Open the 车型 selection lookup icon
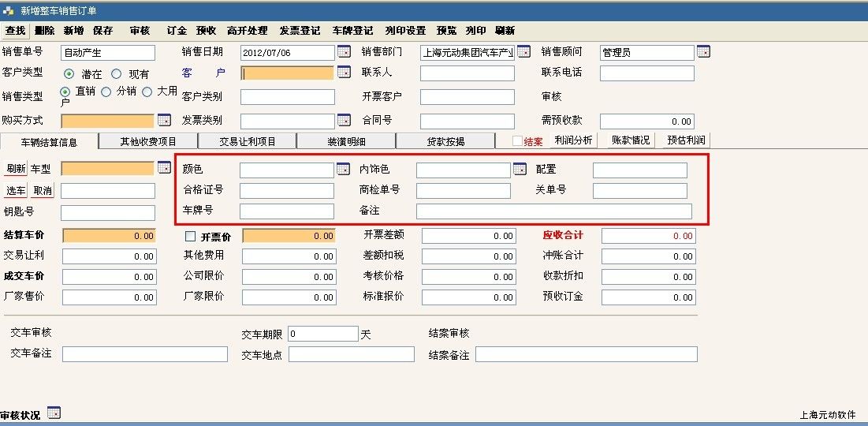 (164, 167)
